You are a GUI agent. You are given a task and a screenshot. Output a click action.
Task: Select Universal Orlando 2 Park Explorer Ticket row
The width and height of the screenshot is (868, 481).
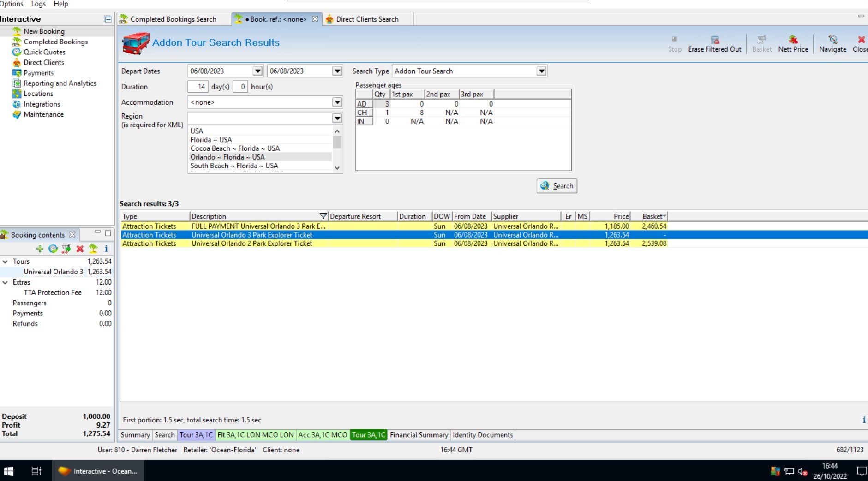(x=395, y=244)
